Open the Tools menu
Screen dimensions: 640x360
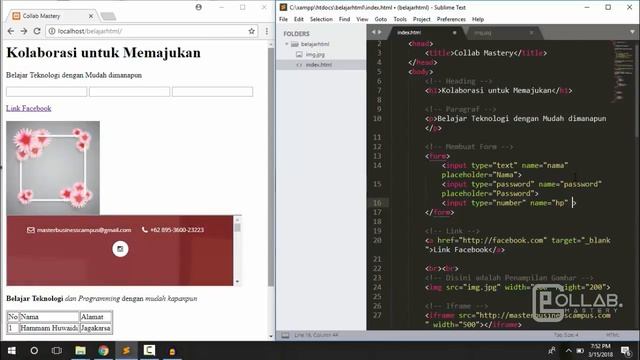pos(400,19)
